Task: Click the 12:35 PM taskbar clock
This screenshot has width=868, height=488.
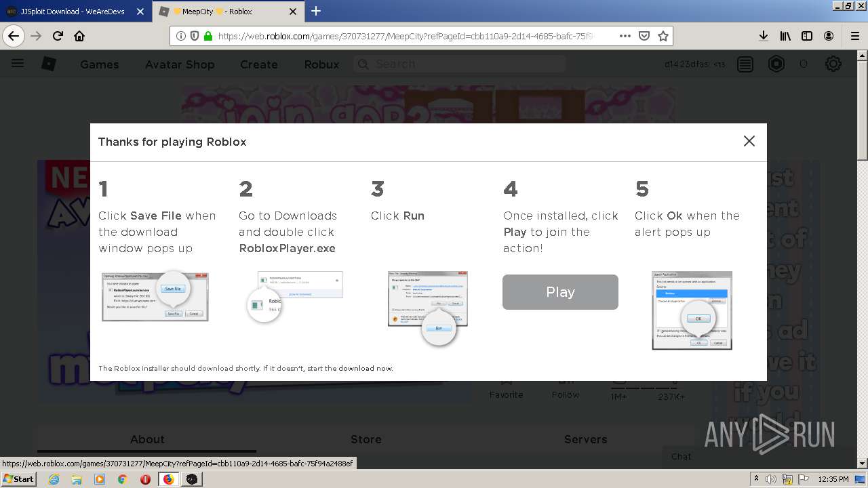Action: 833,479
